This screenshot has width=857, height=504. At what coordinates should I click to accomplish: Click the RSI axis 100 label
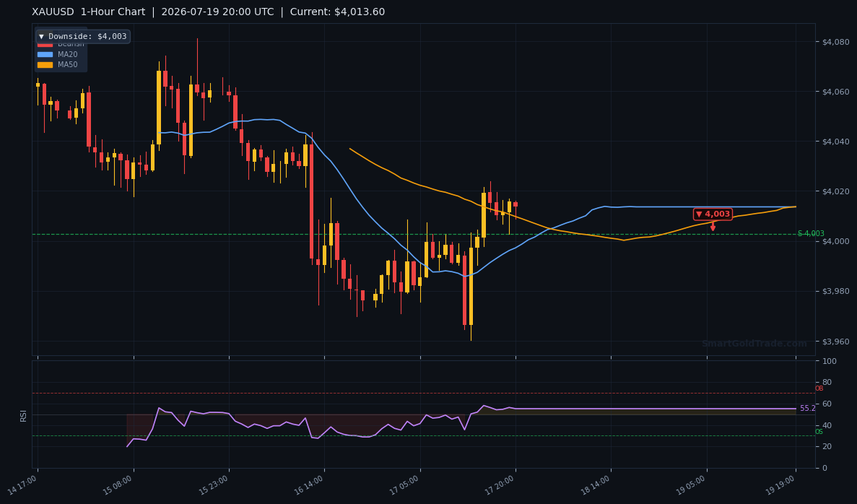point(829,361)
